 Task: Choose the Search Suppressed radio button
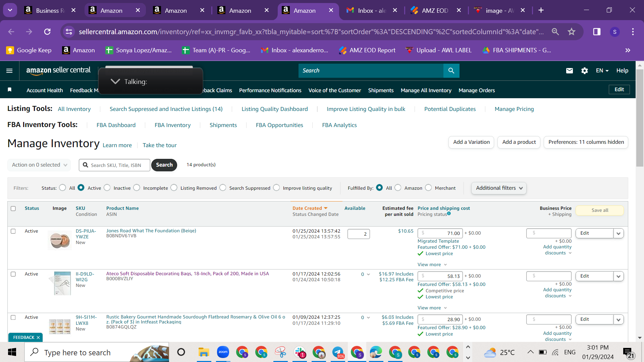tap(223, 188)
